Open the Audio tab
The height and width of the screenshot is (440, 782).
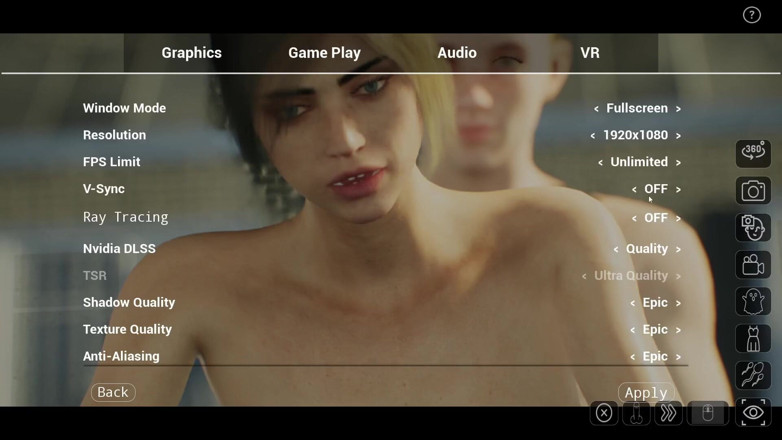coord(457,53)
